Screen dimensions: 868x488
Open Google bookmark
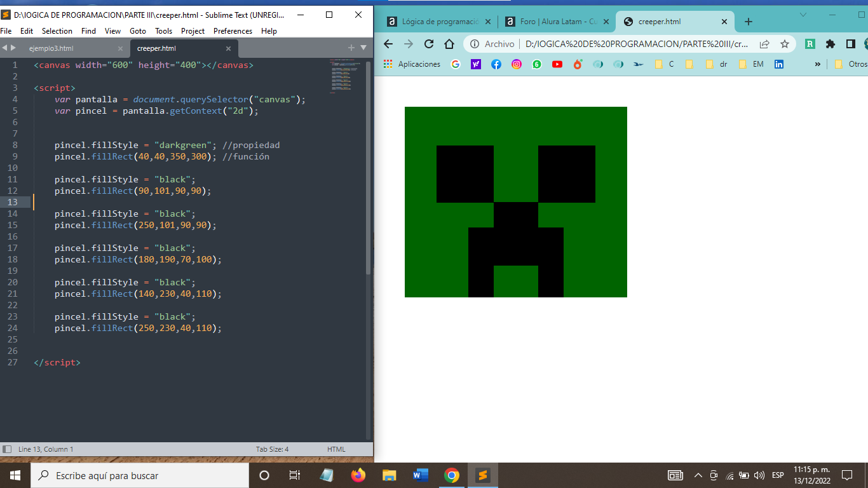[x=456, y=64]
